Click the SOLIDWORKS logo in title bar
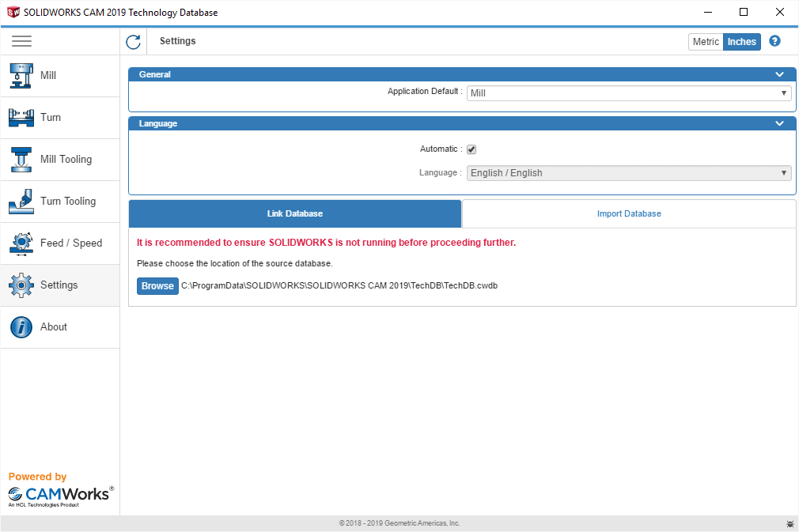Screen dimensions: 799x532 point(13,12)
